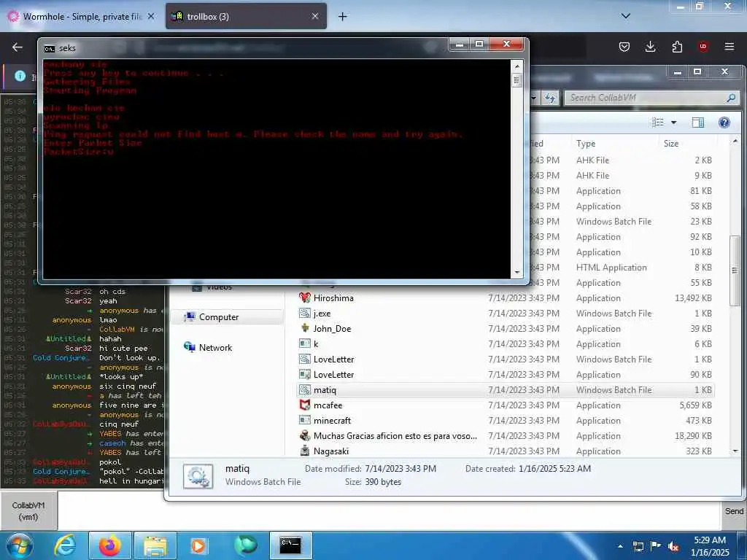Select the file named k
The image size is (747, 560).
pos(315,344)
